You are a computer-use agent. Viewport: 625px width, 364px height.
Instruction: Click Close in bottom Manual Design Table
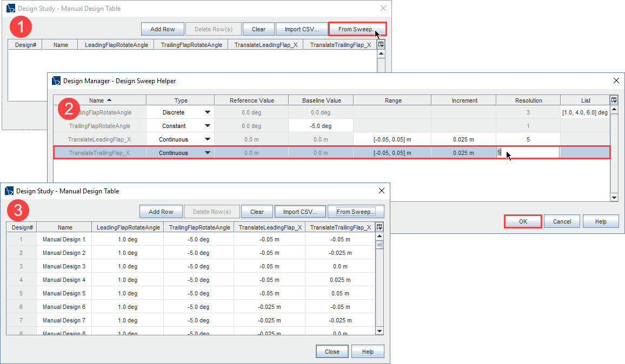click(x=332, y=352)
